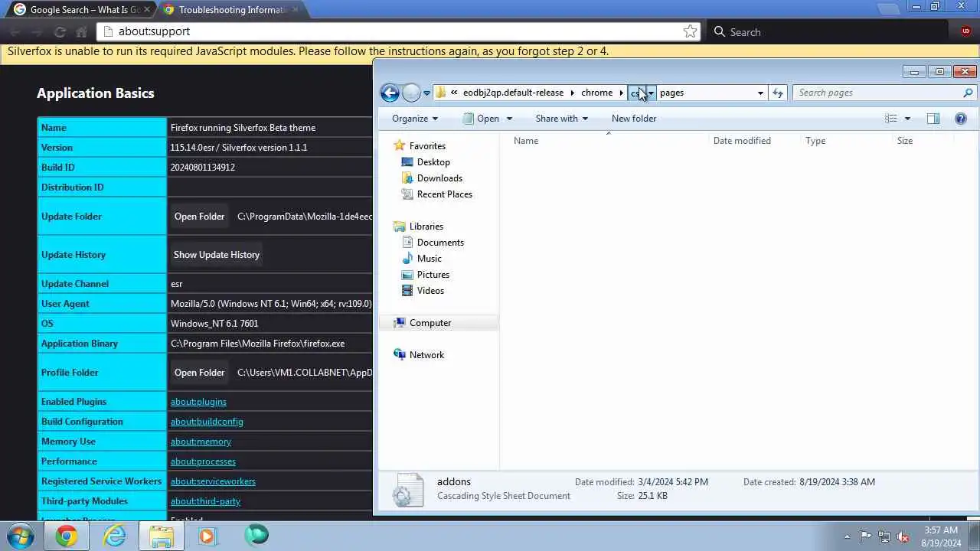This screenshot has height=551, width=980.
Task: Click the Windows Start orb
Action: pos(21,536)
